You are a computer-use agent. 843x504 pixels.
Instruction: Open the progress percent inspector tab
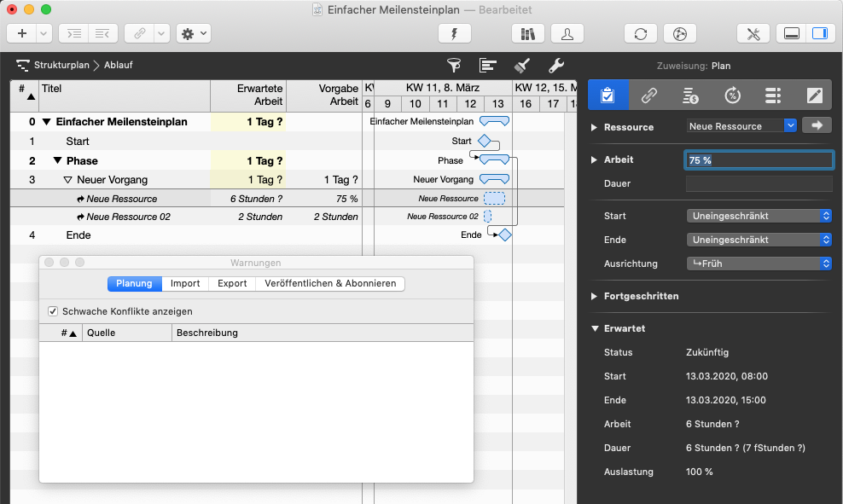(732, 95)
